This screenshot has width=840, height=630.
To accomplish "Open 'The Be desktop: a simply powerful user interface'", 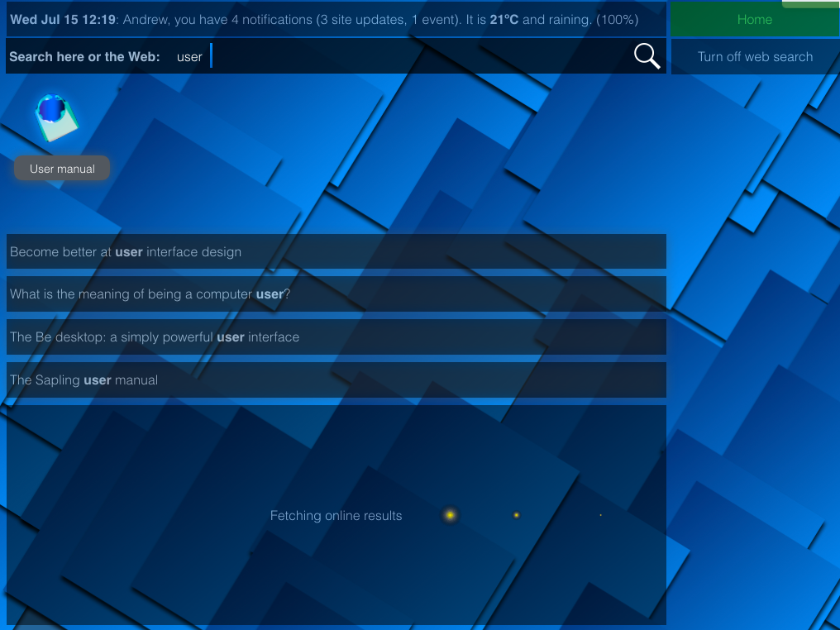I will 336,337.
